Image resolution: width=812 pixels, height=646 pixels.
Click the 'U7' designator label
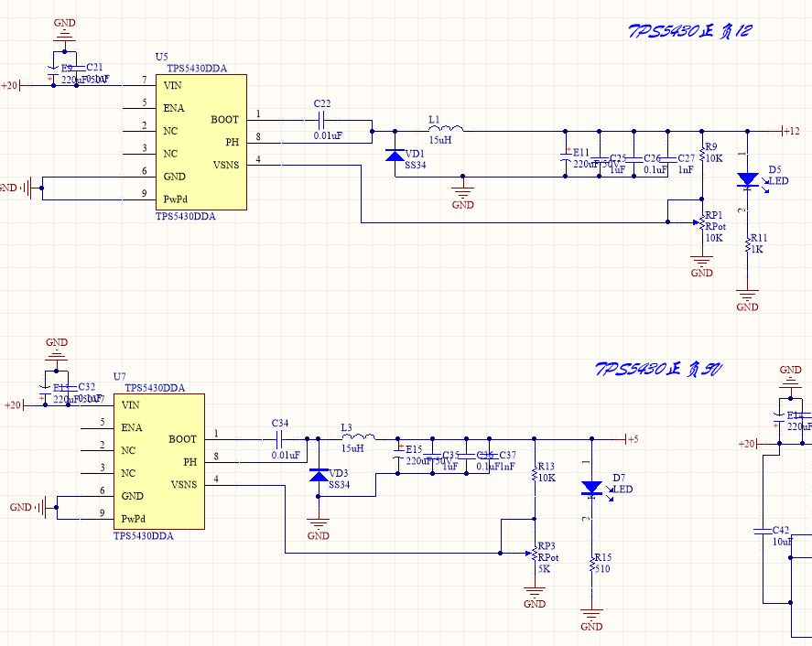coord(120,376)
